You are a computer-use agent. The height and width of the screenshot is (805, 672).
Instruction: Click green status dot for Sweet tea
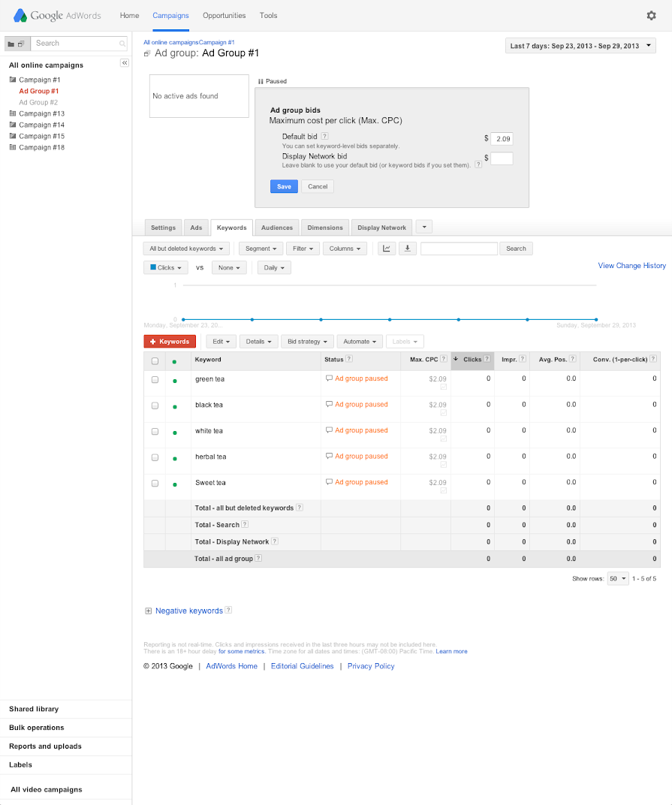175,484
